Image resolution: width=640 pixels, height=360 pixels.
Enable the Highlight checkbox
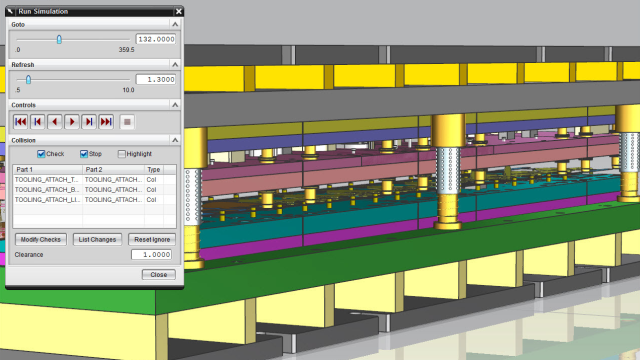121,154
